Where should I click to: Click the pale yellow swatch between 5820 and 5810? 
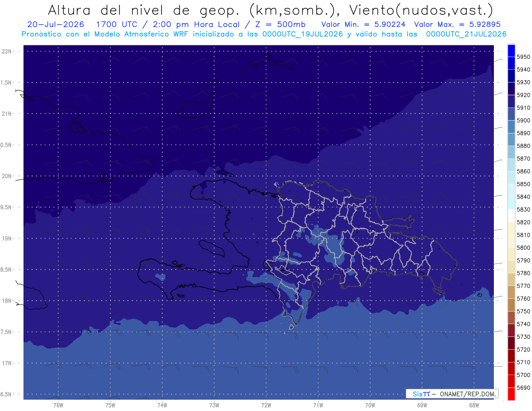pyautogui.click(x=511, y=228)
